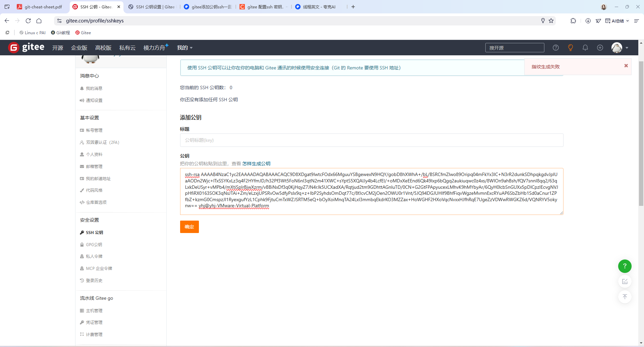Screen dimensions: 644x347
Task: Open 个人资料 in the sidebar
Action: (91, 154)
